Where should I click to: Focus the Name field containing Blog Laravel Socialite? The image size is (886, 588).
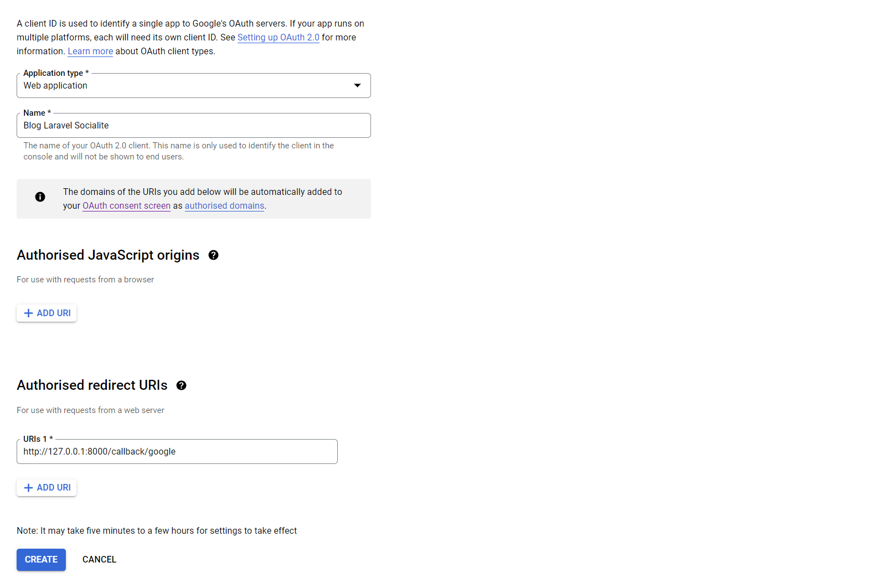[x=194, y=126]
